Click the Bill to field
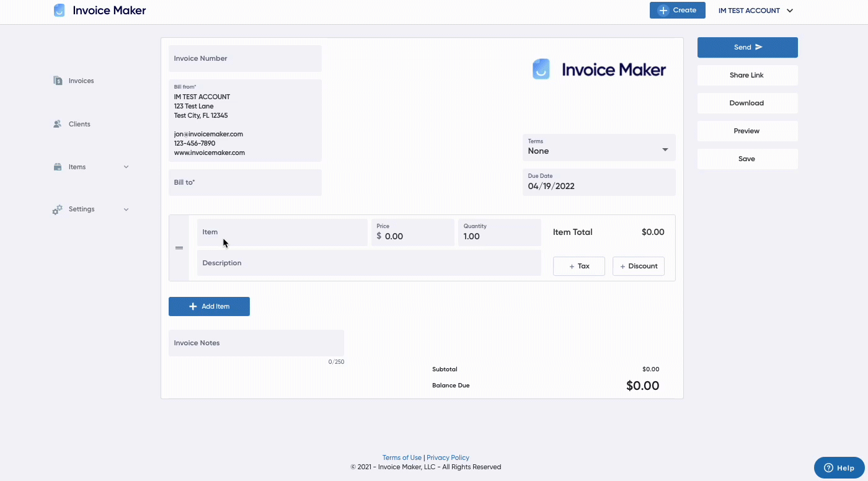Screen dimensions: 868x481 245,183
